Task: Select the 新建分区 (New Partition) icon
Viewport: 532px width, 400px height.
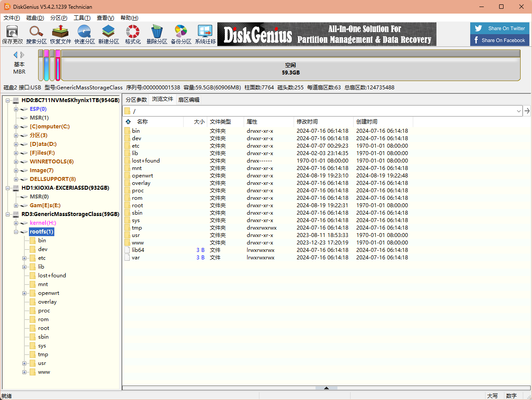Action: point(109,34)
